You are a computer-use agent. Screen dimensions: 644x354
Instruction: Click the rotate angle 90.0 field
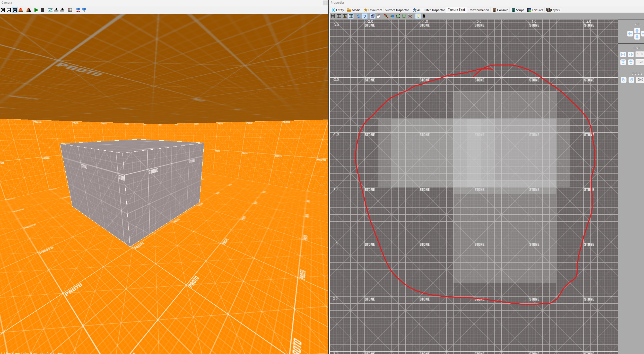pyautogui.click(x=640, y=80)
